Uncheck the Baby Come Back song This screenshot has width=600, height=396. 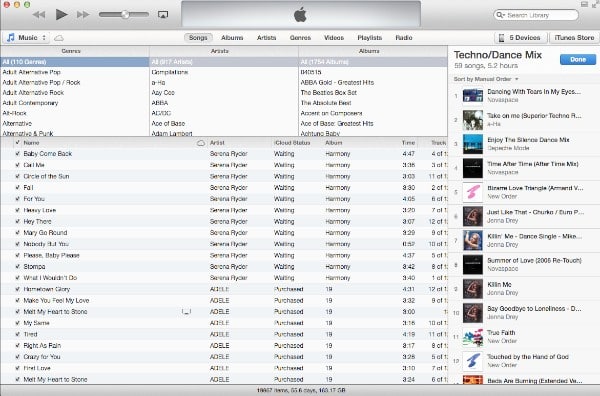[17, 153]
